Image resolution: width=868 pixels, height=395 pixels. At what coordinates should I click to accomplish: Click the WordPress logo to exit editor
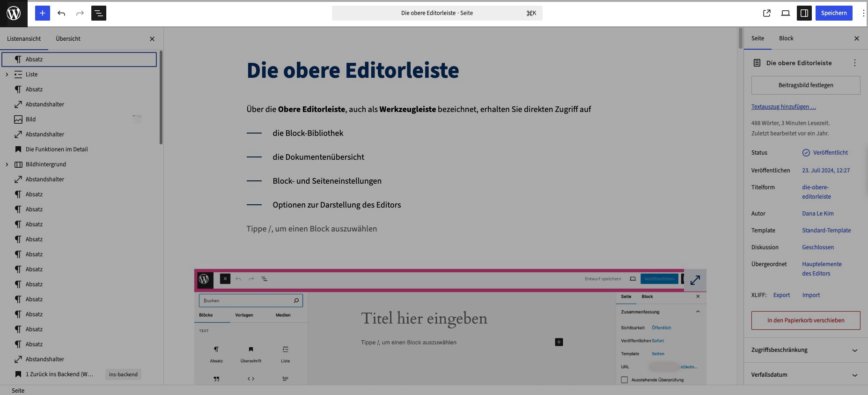14,13
